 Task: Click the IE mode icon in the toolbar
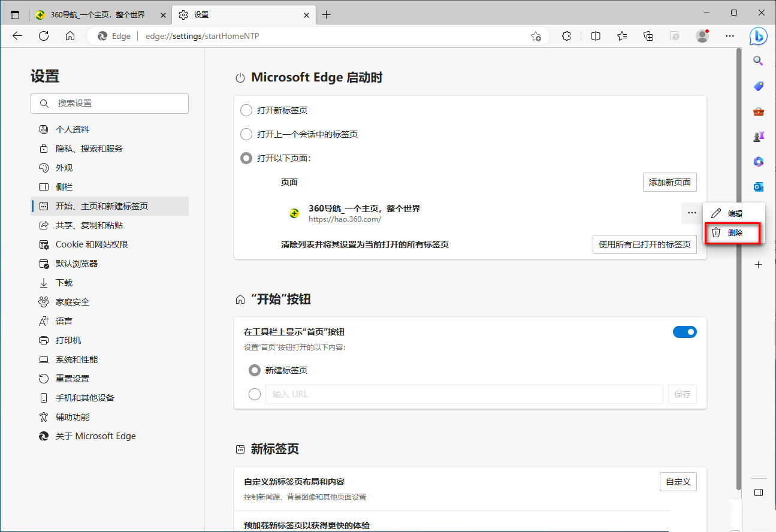coord(675,36)
